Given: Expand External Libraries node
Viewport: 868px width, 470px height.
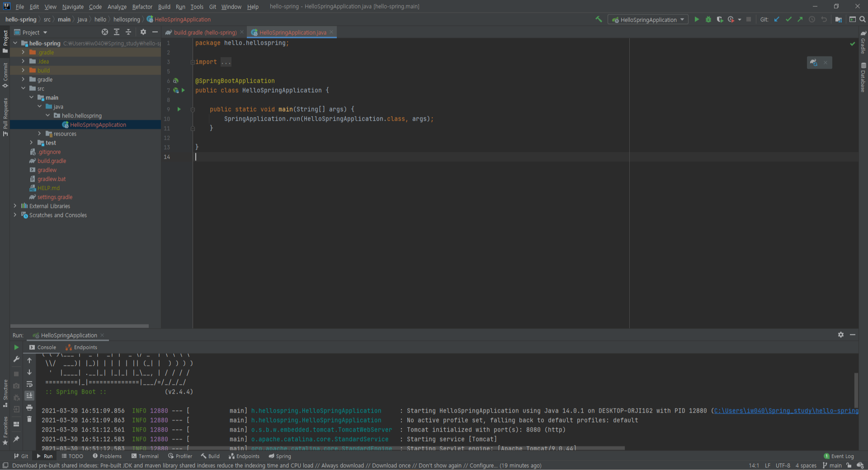Looking at the screenshot, I should click(x=15, y=206).
